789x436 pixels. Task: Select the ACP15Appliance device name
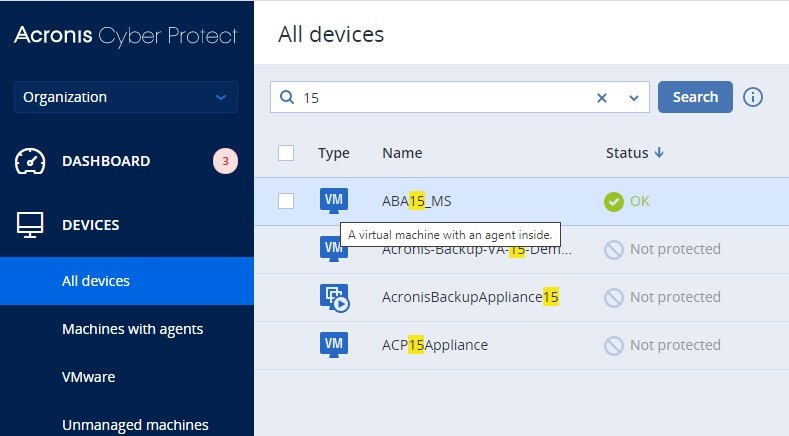coord(435,345)
